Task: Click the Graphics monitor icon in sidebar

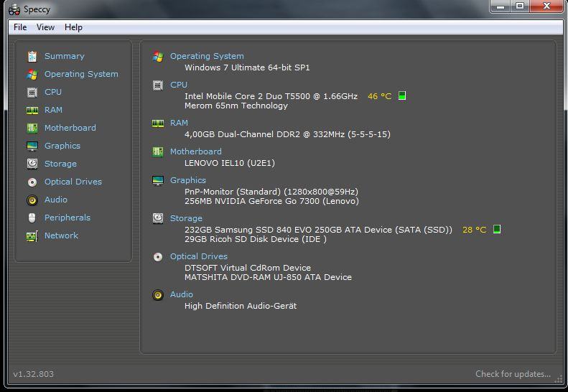Action: (32, 146)
